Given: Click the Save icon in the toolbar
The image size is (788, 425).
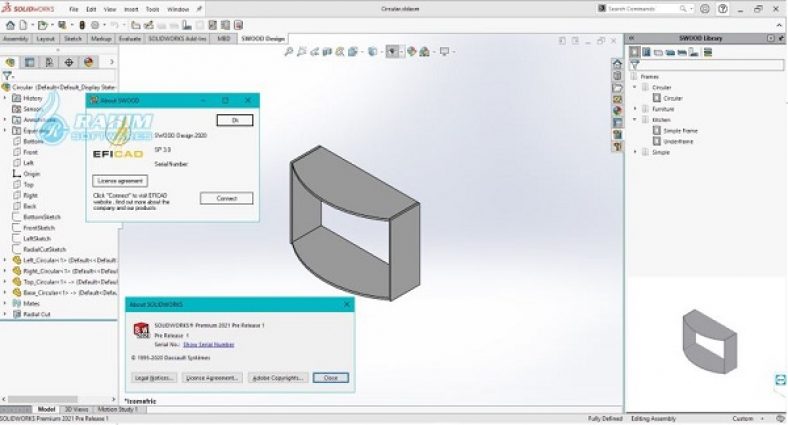Looking at the screenshot, I should [62, 25].
